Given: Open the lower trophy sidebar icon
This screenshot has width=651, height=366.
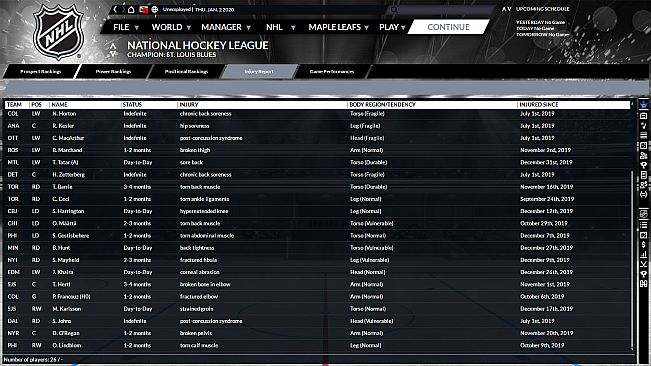Looking at the screenshot, I should (x=644, y=274).
